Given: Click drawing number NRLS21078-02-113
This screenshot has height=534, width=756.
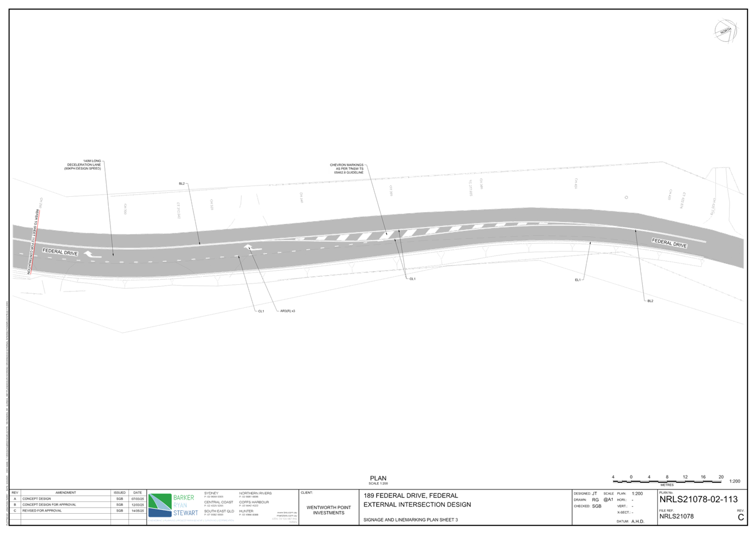Looking at the screenshot, I should click(698, 499).
